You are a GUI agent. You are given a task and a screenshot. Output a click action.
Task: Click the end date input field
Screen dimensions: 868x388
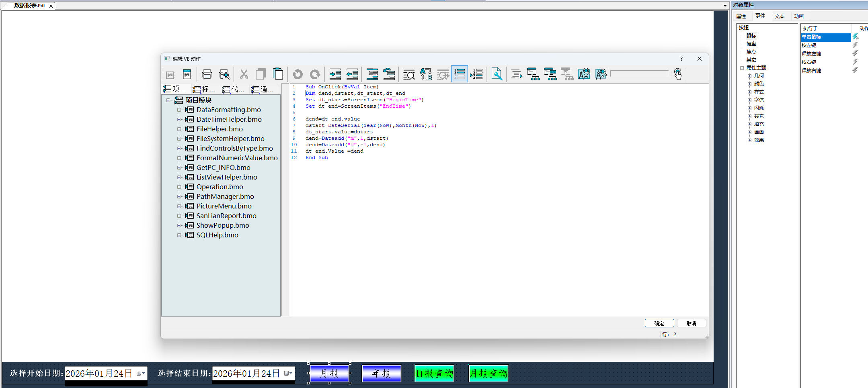point(247,373)
